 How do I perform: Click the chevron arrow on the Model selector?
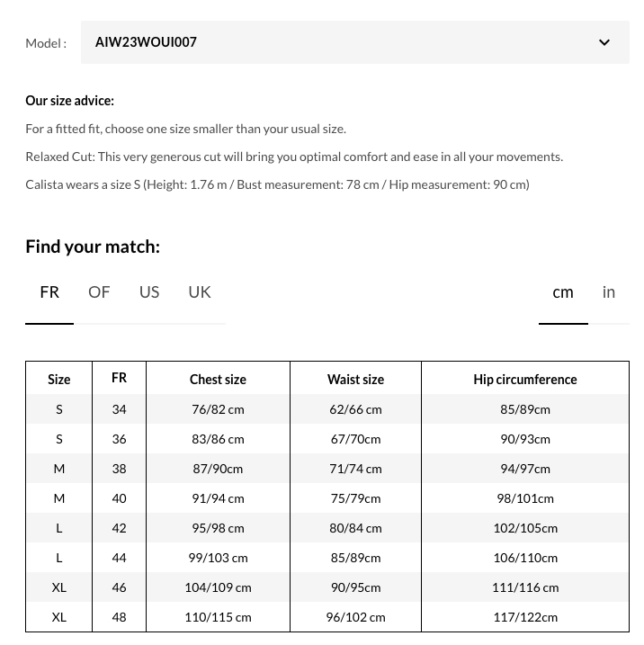pos(604,42)
